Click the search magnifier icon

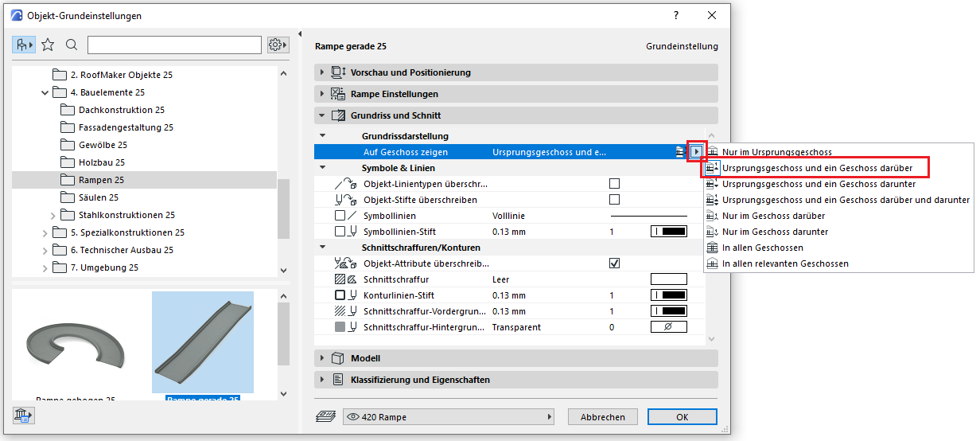72,45
